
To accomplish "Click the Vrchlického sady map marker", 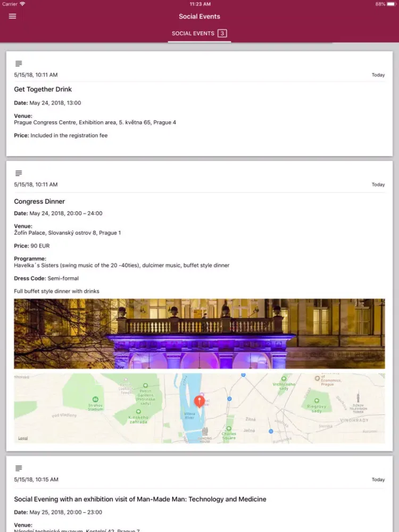I will pos(284,379).
